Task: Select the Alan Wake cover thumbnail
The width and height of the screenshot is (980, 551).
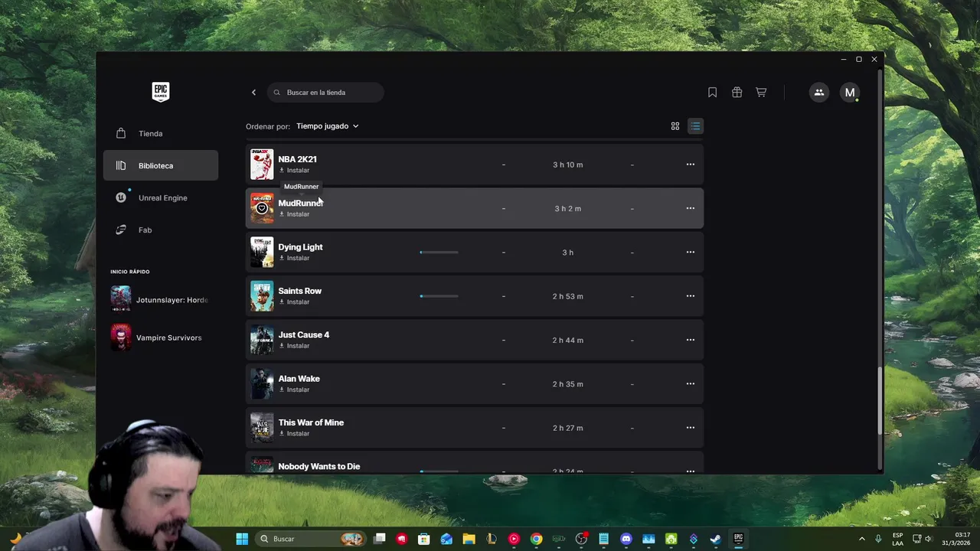Action: point(262,383)
